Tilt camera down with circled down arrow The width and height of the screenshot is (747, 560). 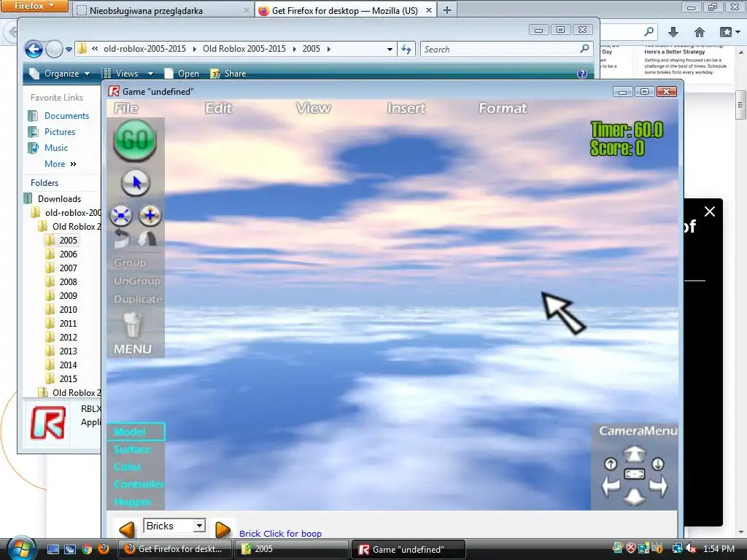click(x=657, y=463)
